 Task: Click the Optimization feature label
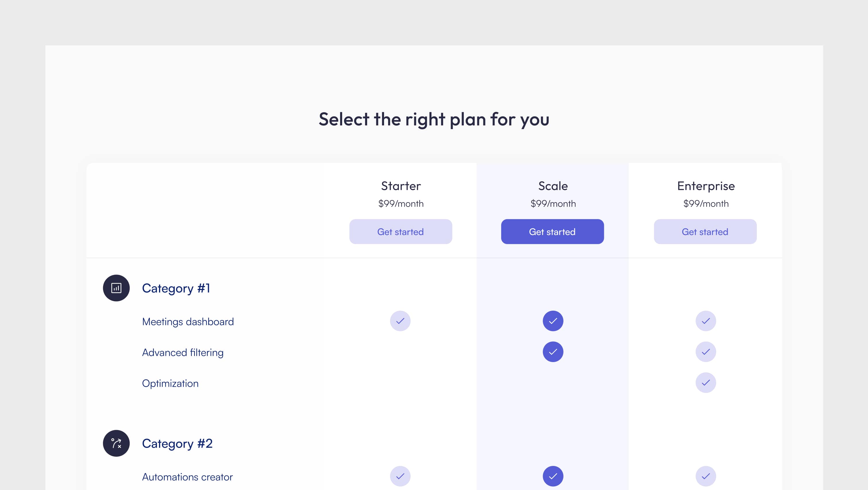coord(170,384)
